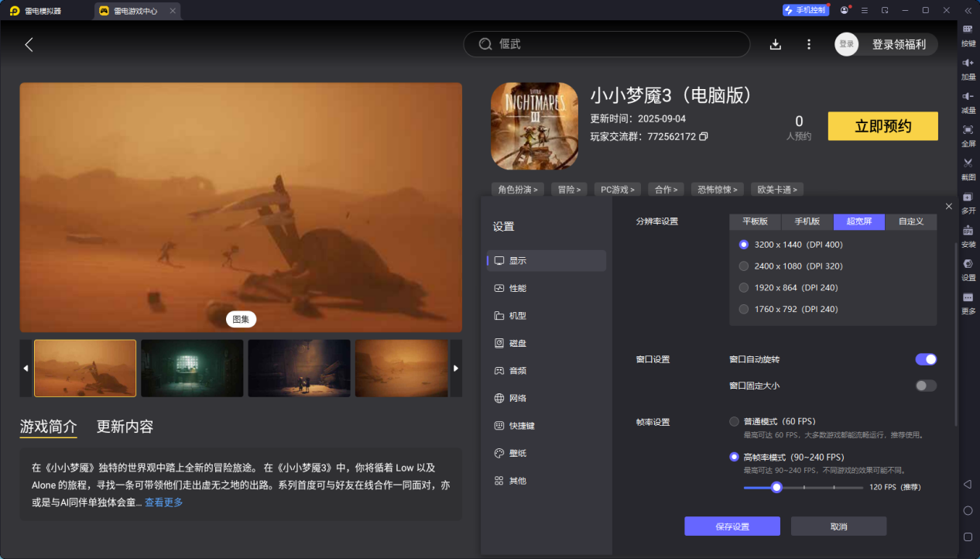Screen dimensions: 980x559
Task: Select 2400 x 1080 (DPI 320) resolution
Action: tap(744, 266)
